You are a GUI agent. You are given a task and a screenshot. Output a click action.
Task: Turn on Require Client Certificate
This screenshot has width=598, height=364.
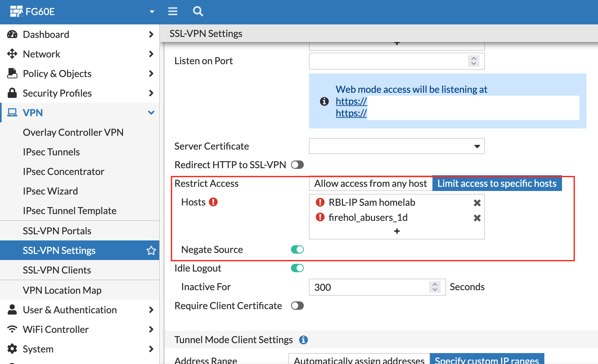coord(297,306)
